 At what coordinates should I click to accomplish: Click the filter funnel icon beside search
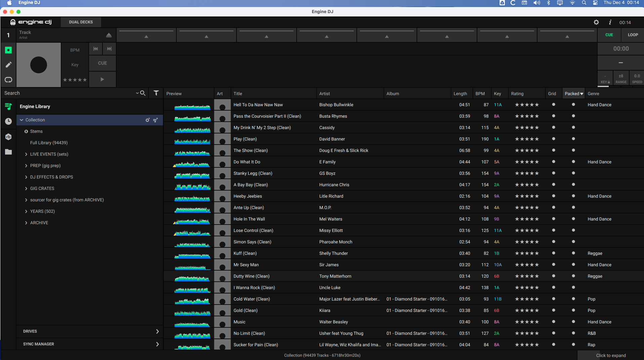coord(156,93)
